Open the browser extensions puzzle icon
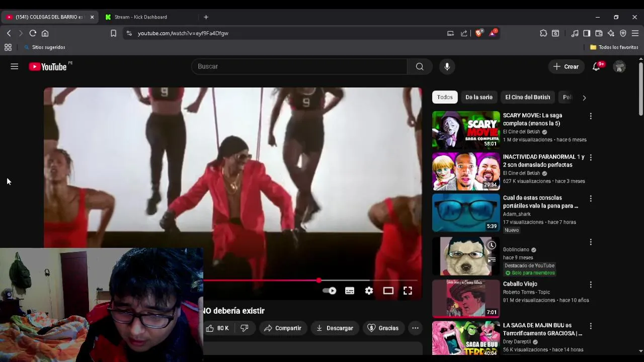This screenshot has width=644, height=362. point(543,33)
